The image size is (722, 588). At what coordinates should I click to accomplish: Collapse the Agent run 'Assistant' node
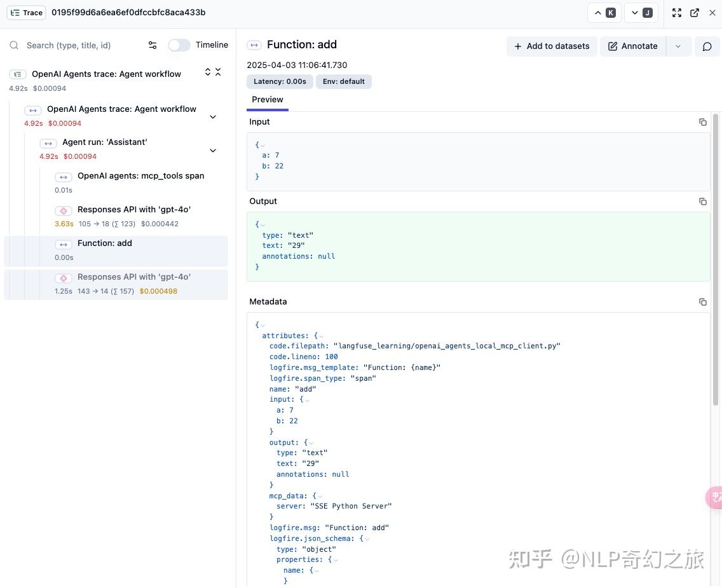213,150
